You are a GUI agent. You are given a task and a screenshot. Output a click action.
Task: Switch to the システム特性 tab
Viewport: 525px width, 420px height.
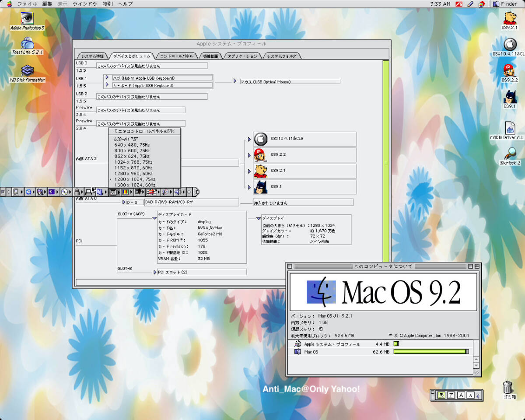pos(92,56)
